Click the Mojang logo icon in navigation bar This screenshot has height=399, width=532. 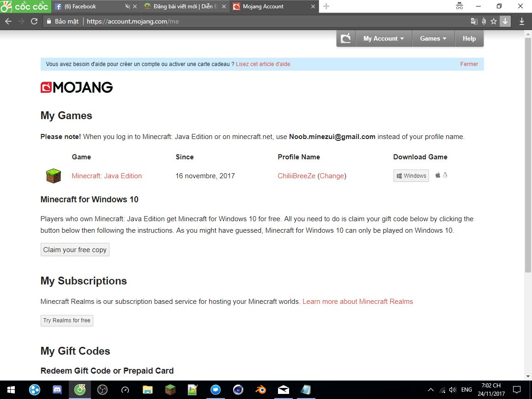pyautogui.click(x=346, y=38)
